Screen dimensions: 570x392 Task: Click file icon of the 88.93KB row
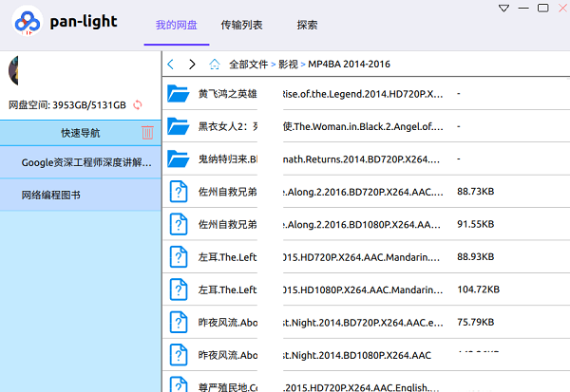(x=179, y=257)
